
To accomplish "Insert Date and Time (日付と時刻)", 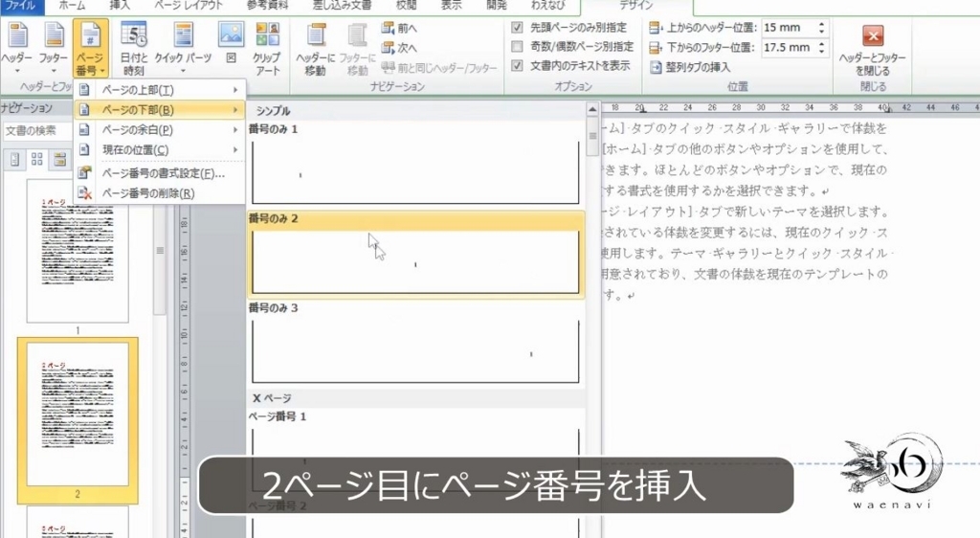I will [x=133, y=49].
